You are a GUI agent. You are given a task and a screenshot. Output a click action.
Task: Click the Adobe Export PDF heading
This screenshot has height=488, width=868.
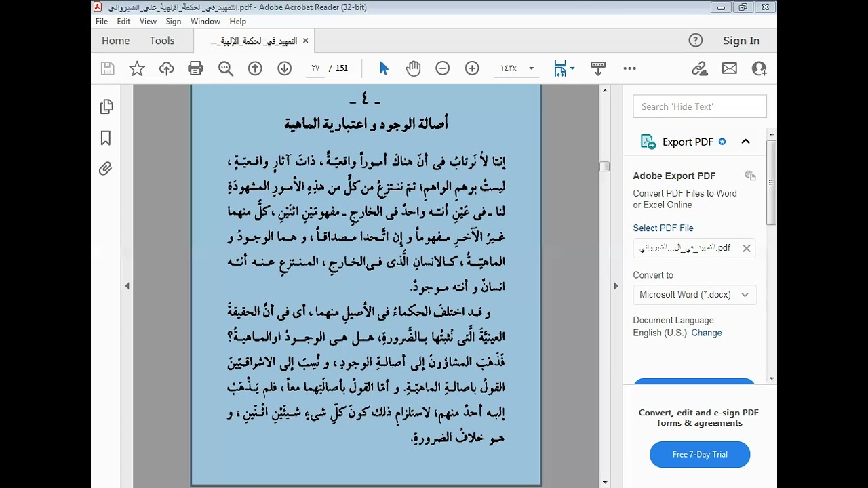pyautogui.click(x=674, y=176)
